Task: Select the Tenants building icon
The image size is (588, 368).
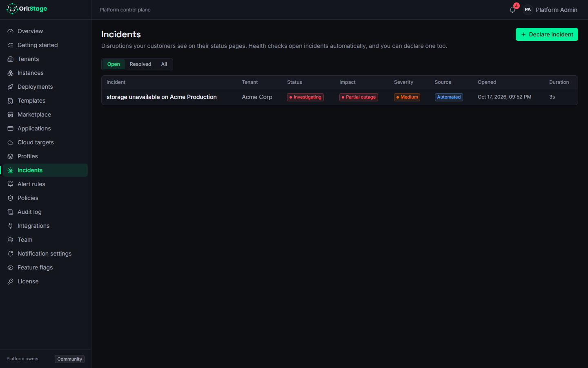Action: click(x=11, y=59)
